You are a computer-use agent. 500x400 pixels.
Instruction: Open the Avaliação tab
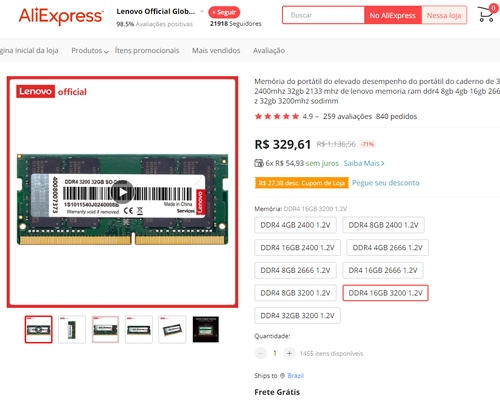pyautogui.click(x=269, y=51)
